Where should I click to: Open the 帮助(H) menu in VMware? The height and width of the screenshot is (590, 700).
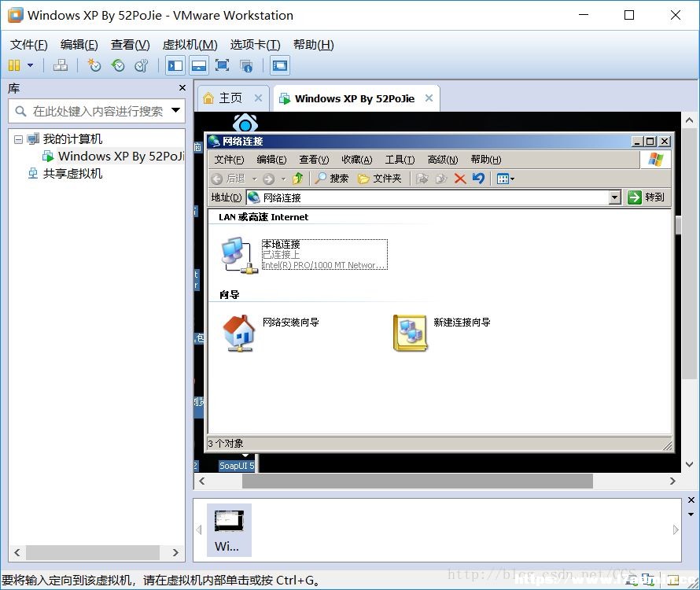(x=313, y=45)
